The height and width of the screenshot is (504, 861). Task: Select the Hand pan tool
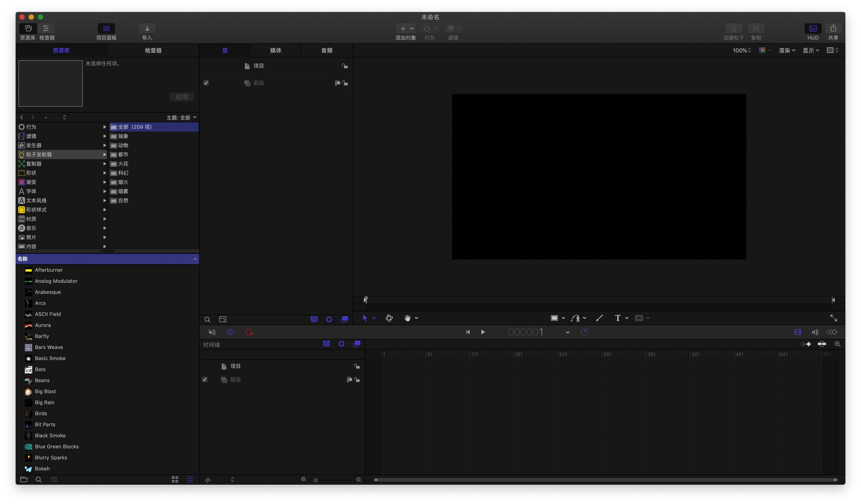[x=407, y=318]
